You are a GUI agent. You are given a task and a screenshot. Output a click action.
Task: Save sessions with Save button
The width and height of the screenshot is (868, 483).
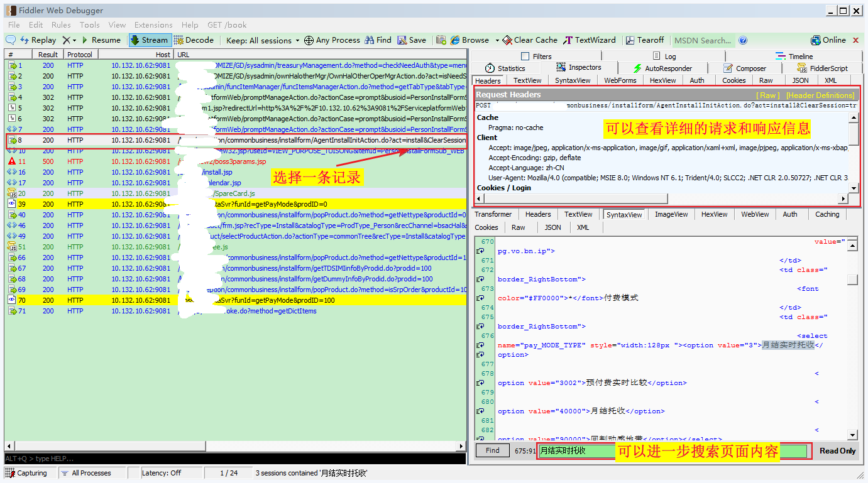tap(411, 40)
